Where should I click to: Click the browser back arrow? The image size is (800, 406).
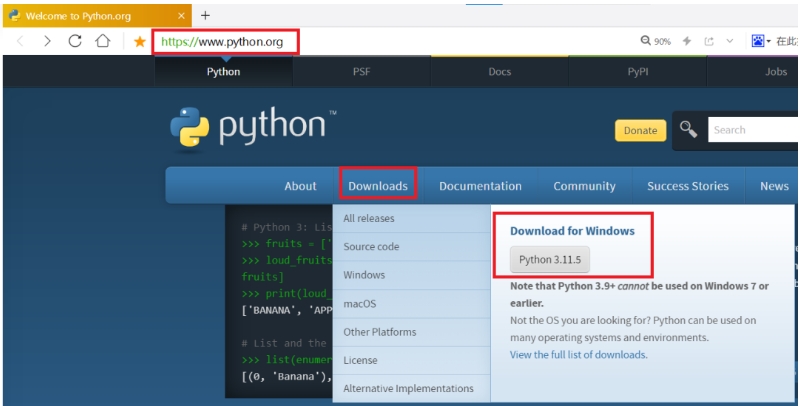(19, 41)
